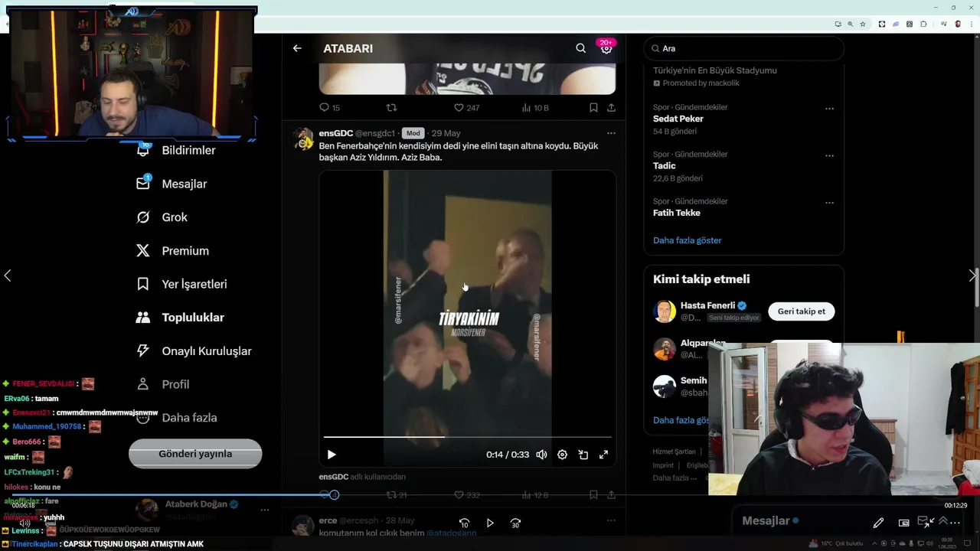Open the Imprint footer link
980x551 pixels.
coord(663,465)
